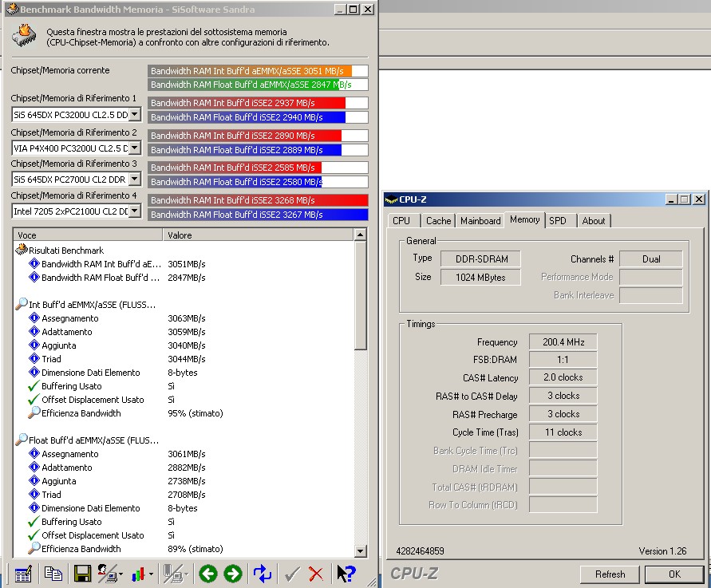The height and width of the screenshot is (588, 711).
Task: Select the Triad 2708MB/s row
Action: click(184, 494)
